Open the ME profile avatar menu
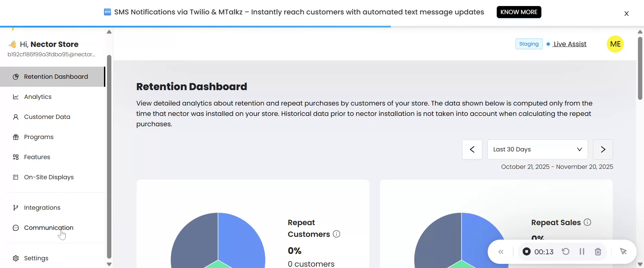 [615, 44]
